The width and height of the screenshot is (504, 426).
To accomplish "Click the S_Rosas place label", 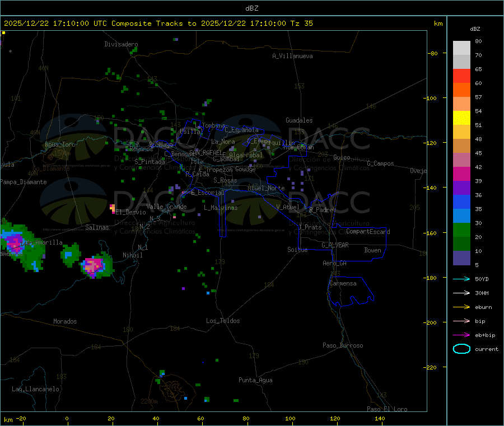I will click(x=225, y=180).
